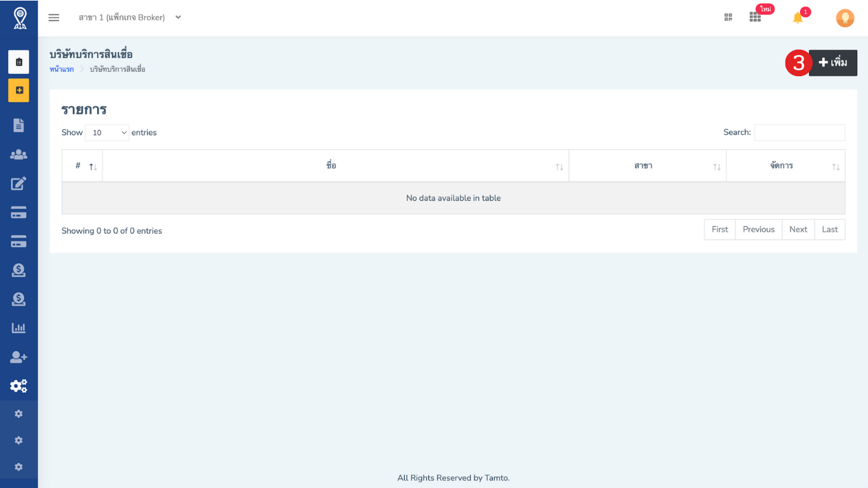Click the 'No data available in table' row
This screenshot has height=488, width=868.
pyautogui.click(x=453, y=198)
